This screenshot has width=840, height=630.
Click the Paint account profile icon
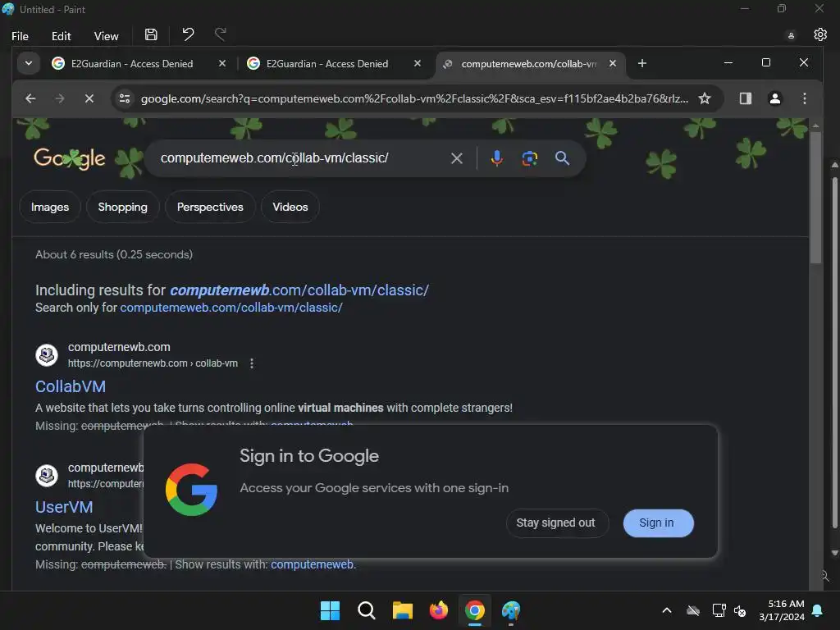[791, 36]
